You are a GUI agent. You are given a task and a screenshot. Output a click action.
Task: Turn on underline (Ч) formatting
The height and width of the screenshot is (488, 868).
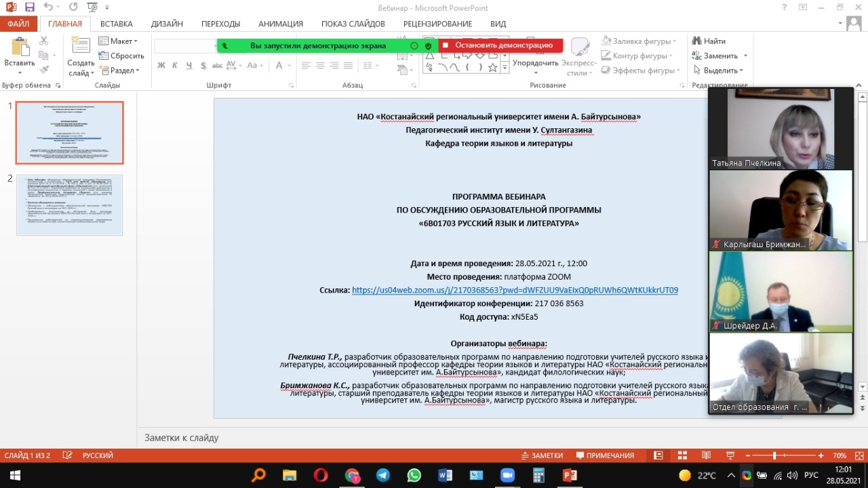(x=188, y=66)
